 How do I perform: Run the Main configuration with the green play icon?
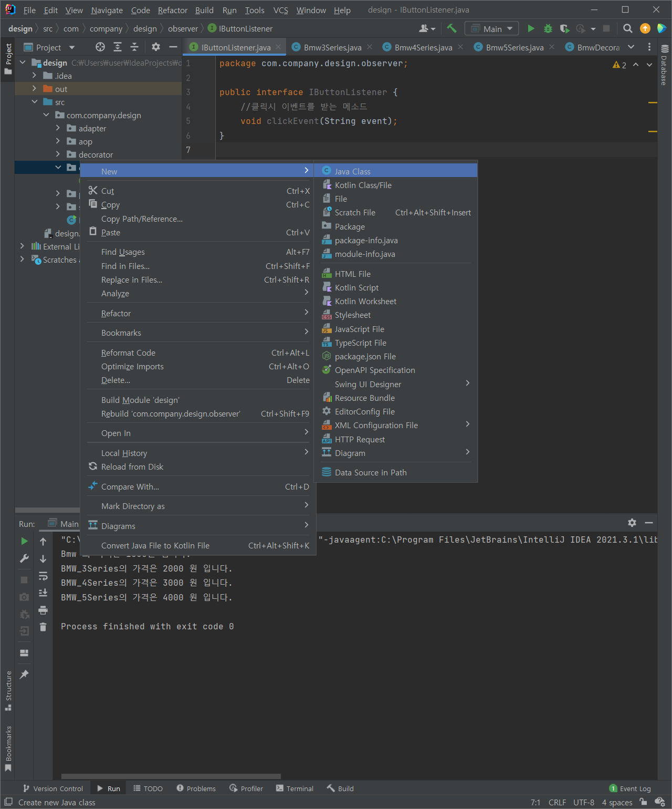point(531,29)
